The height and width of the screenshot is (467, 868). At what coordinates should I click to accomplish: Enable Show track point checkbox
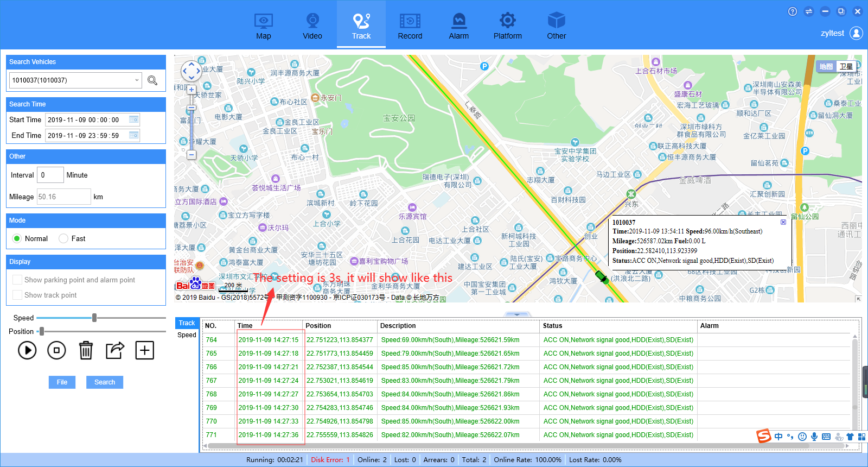point(17,295)
